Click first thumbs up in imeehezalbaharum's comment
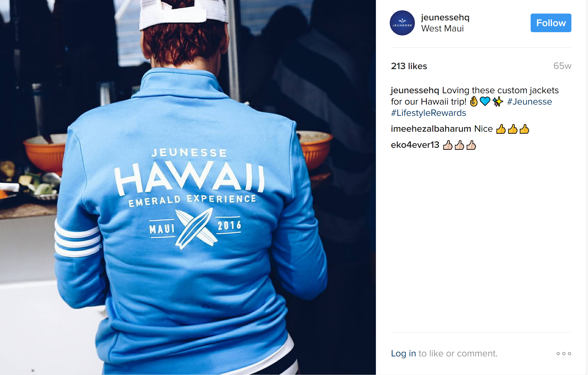The image size is (588, 375). [501, 129]
